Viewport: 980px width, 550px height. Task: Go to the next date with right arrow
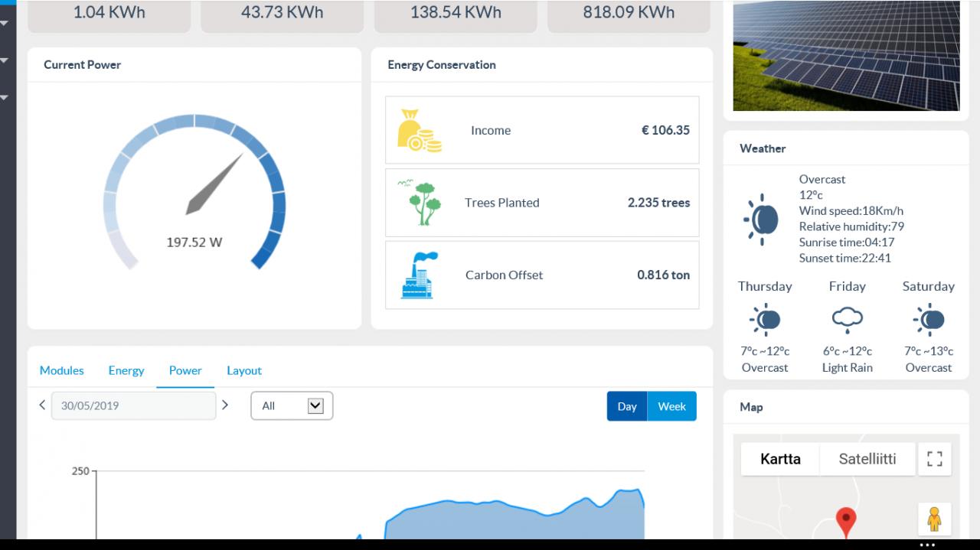(x=224, y=405)
